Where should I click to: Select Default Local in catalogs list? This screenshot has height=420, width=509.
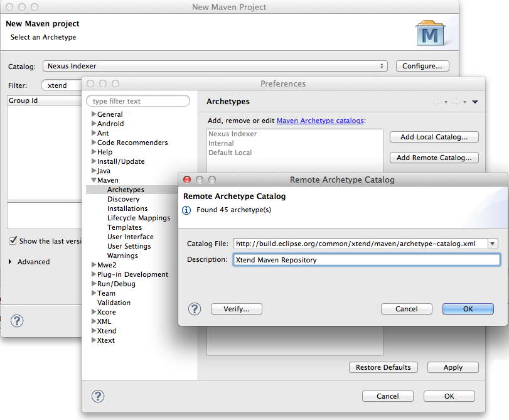click(230, 153)
